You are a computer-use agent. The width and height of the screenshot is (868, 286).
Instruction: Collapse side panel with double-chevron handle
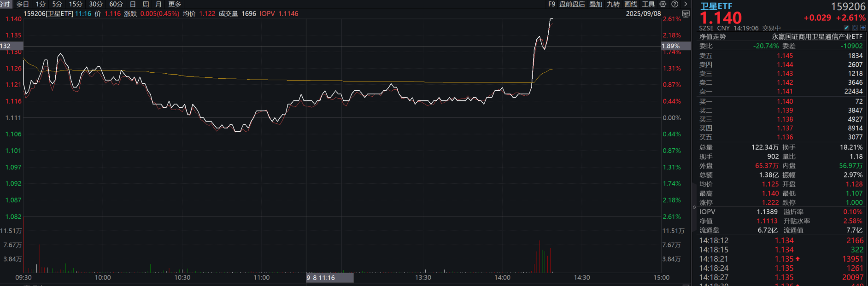(694, 207)
